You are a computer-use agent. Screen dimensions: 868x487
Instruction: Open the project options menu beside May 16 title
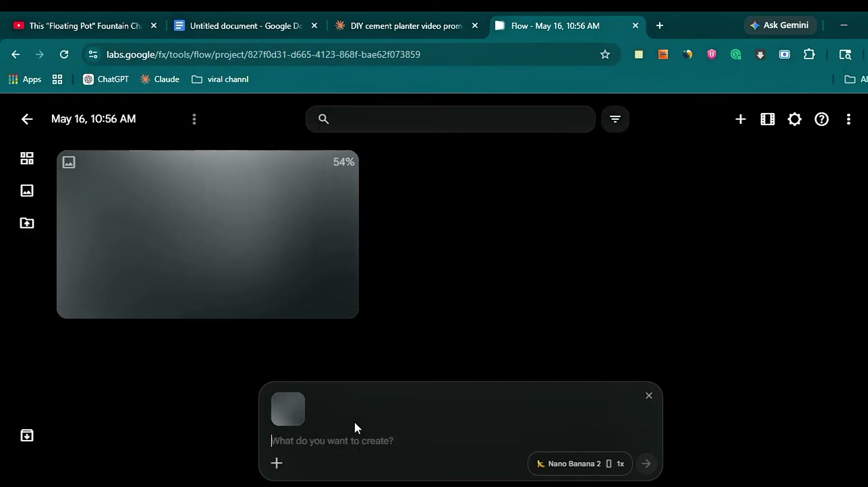tap(194, 119)
